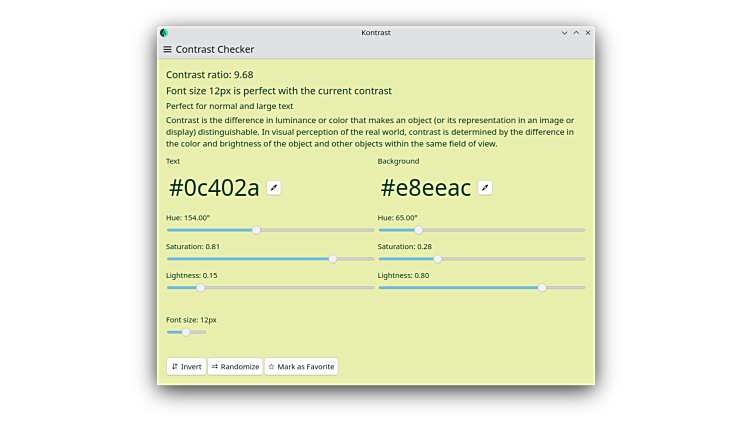Click the background Lightness slider

(x=542, y=288)
